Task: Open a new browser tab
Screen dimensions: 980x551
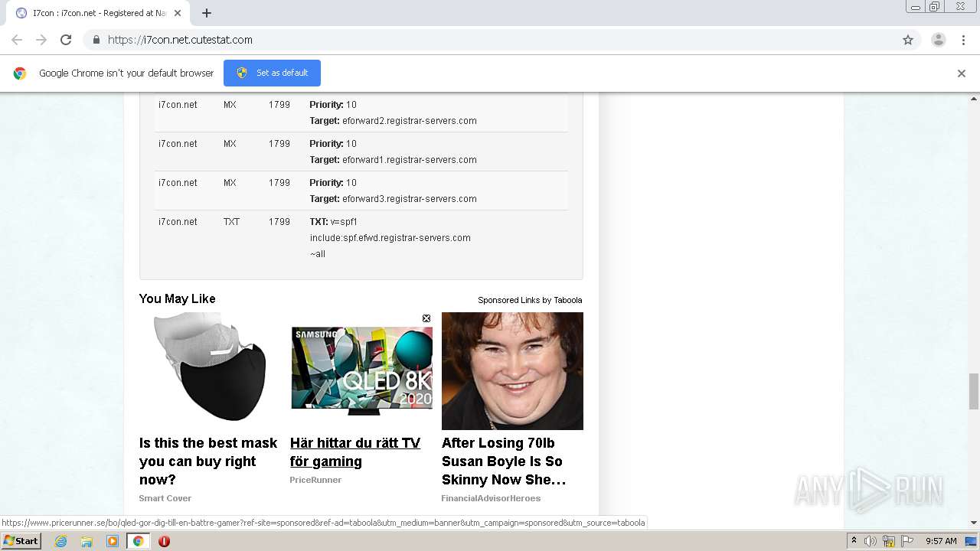Action: [x=207, y=13]
